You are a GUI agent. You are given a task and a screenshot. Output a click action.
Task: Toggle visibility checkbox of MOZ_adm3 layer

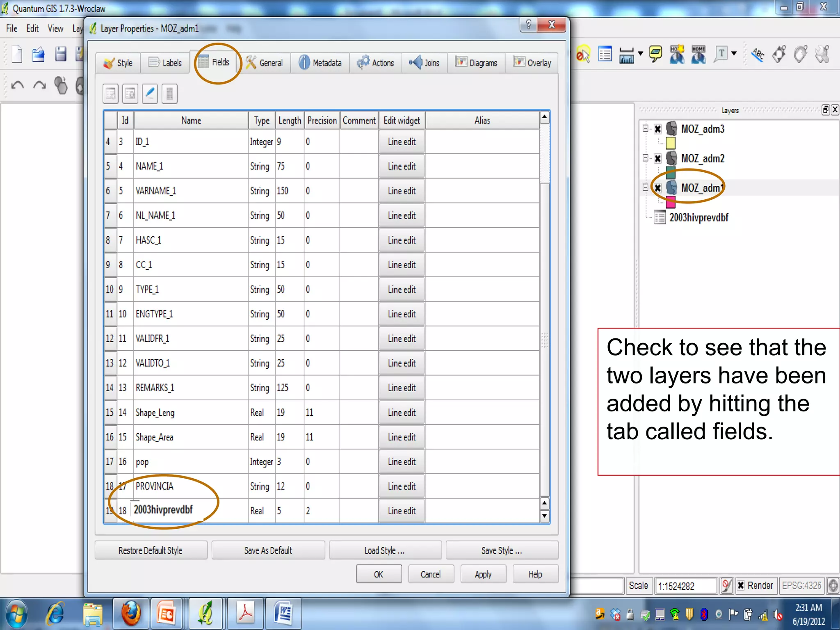pyautogui.click(x=657, y=129)
